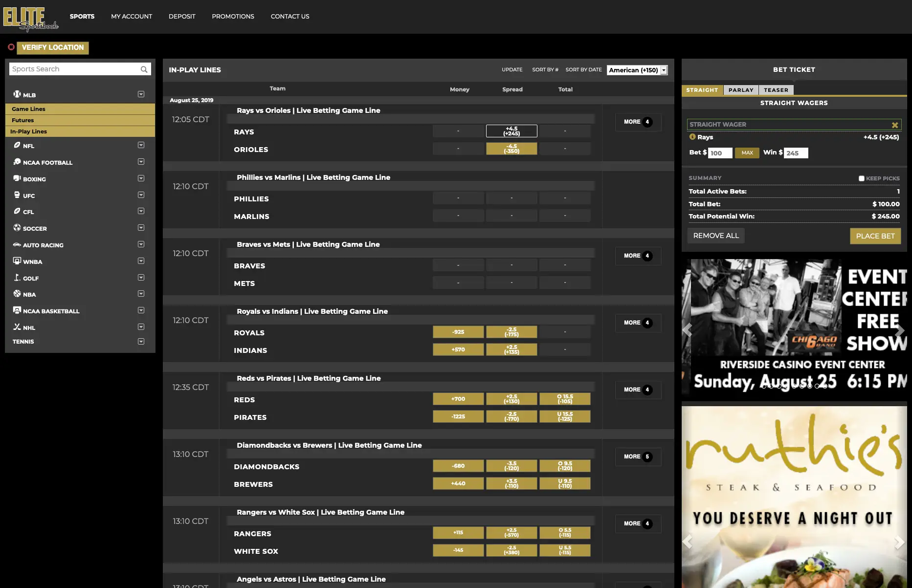Expand the MLB sidebar section
Image resolution: width=912 pixels, height=588 pixels.
pos(141,94)
